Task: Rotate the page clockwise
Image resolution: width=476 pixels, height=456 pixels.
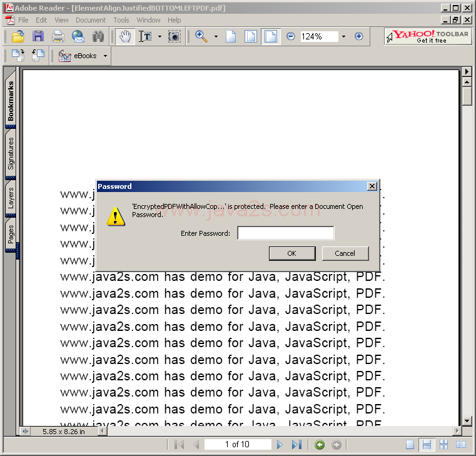Action: (x=18, y=56)
